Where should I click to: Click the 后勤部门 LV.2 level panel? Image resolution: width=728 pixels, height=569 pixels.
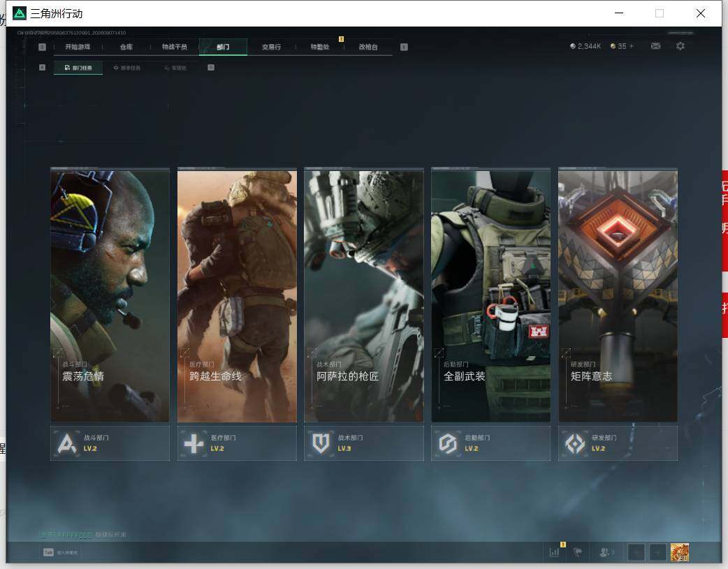pyautogui.click(x=490, y=443)
